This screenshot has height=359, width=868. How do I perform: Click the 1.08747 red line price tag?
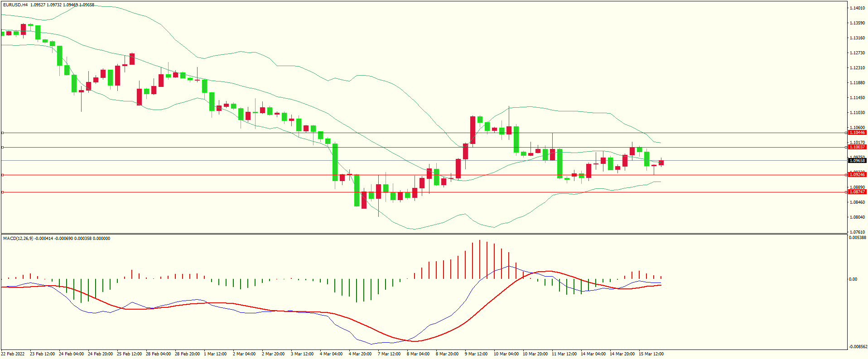pos(857,192)
